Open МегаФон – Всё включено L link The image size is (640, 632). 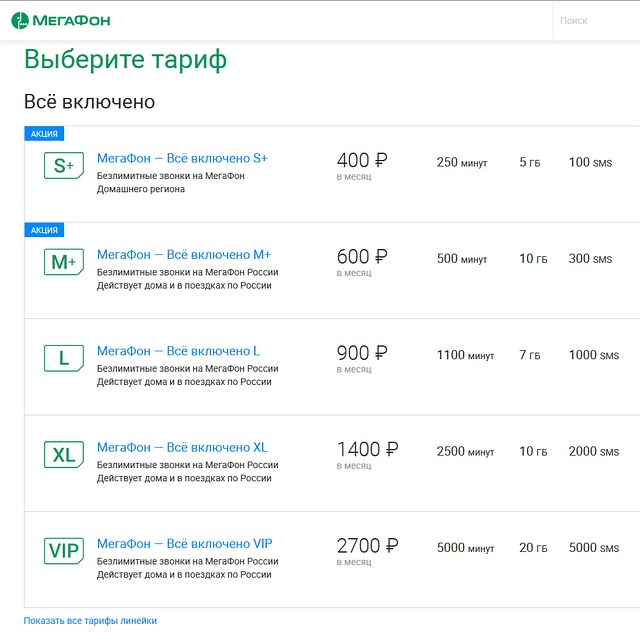click(x=178, y=351)
